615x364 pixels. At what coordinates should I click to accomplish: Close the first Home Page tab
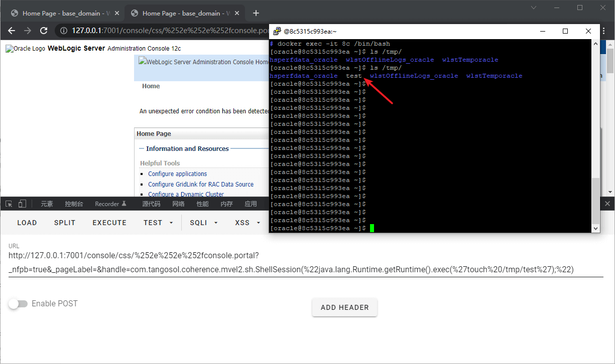pyautogui.click(x=117, y=14)
